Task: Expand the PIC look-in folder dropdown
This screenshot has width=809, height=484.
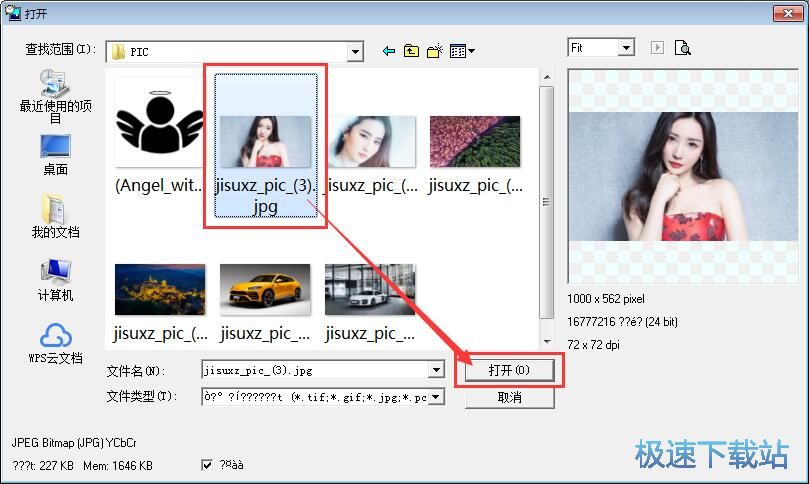Action: click(x=355, y=51)
